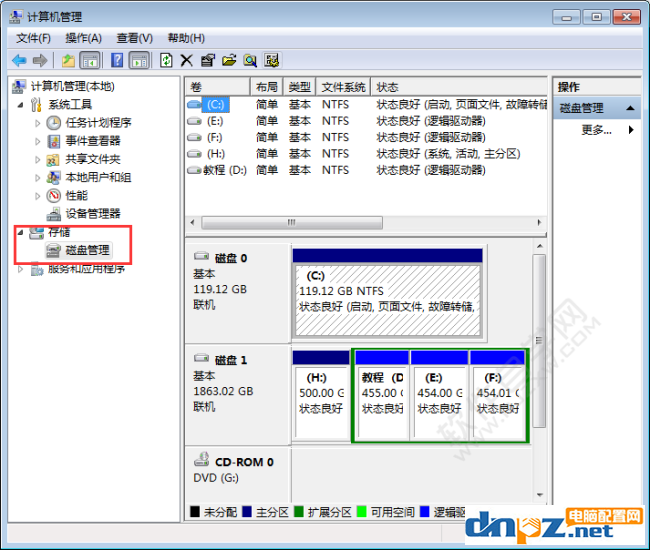
Task: Expand the 事件查看器 tree node
Action: pos(37,141)
